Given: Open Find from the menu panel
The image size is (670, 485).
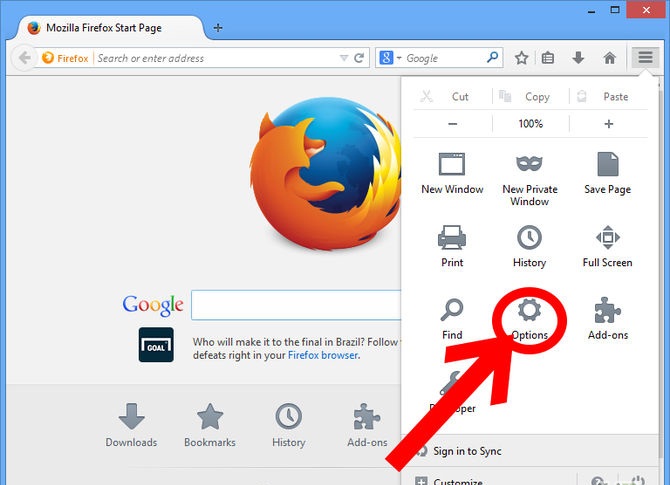Looking at the screenshot, I should pyautogui.click(x=452, y=319).
